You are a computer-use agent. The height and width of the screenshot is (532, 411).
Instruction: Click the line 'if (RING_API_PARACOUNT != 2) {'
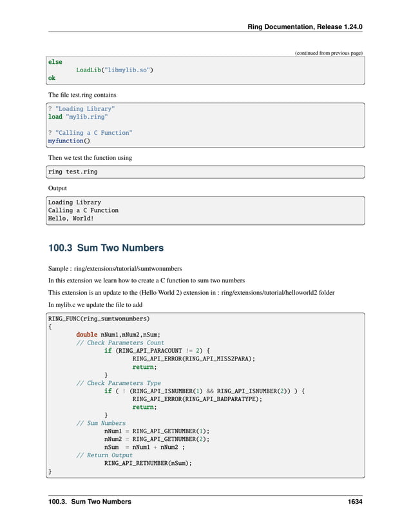(157, 351)
